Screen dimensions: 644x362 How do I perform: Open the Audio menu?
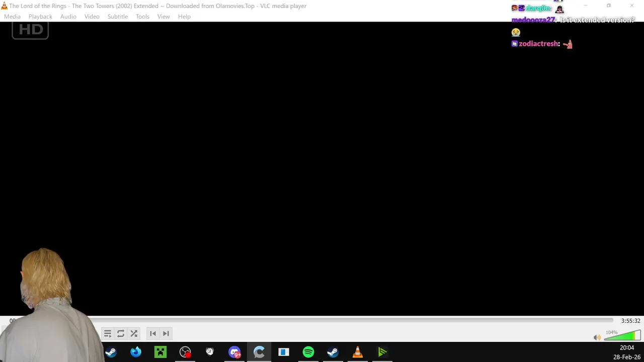68,17
